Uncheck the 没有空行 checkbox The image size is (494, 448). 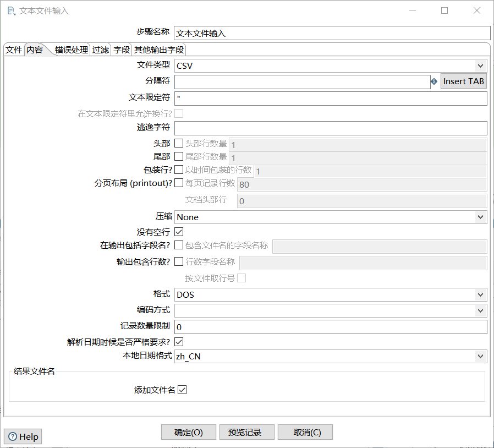point(179,232)
